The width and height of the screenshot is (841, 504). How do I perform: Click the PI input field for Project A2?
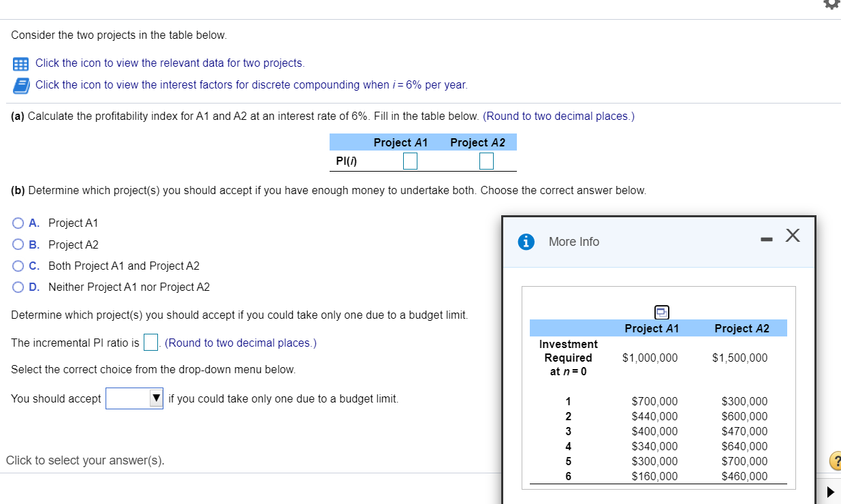(x=486, y=161)
